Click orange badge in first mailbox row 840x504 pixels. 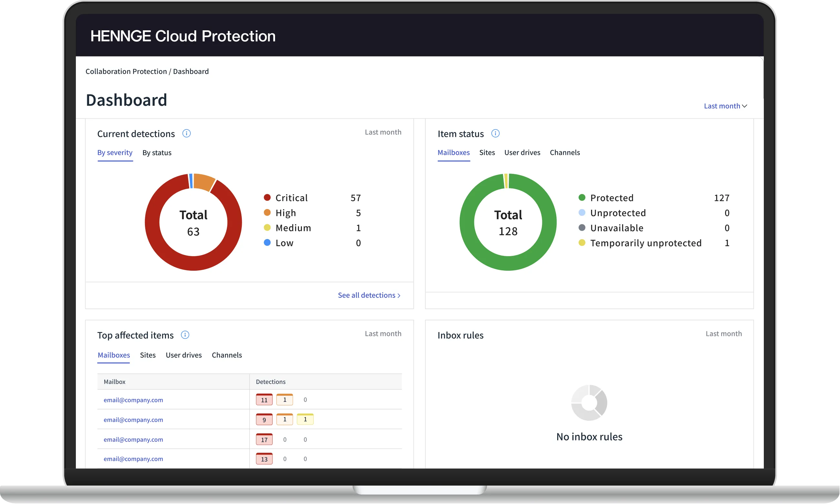[x=284, y=400]
